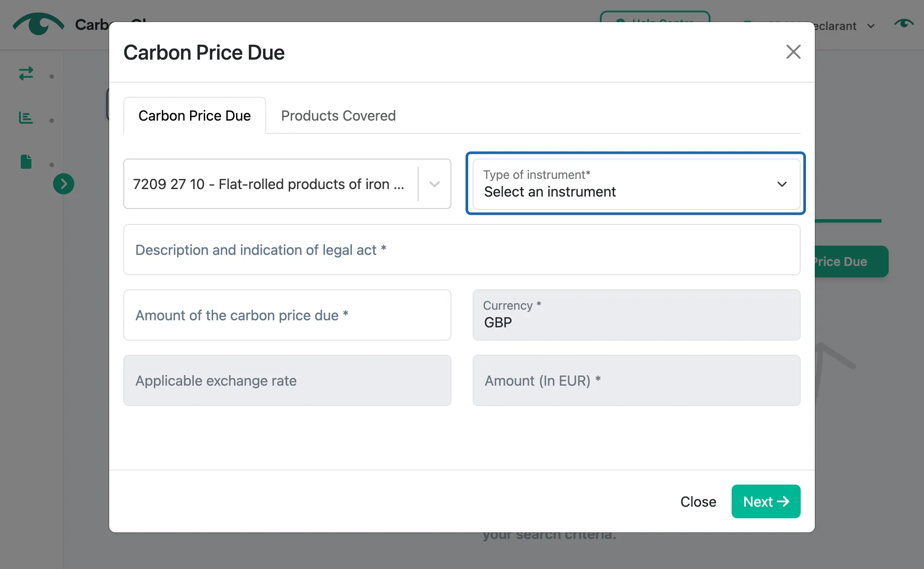Open the transfer arrows sidebar icon
The width and height of the screenshot is (924, 569).
[26, 73]
